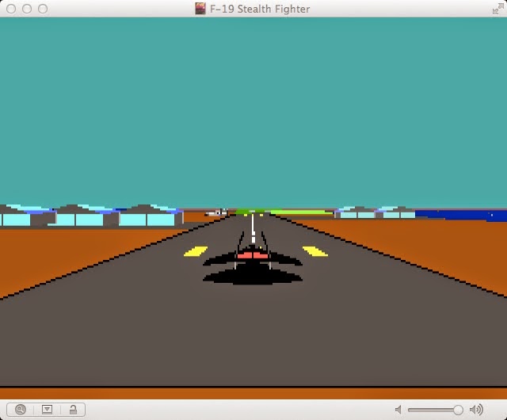Image resolution: width=507 pixels, height=420 pixels.
Task: Toggle the mouse lock padlock icon
Action: (x=73, y=410)
